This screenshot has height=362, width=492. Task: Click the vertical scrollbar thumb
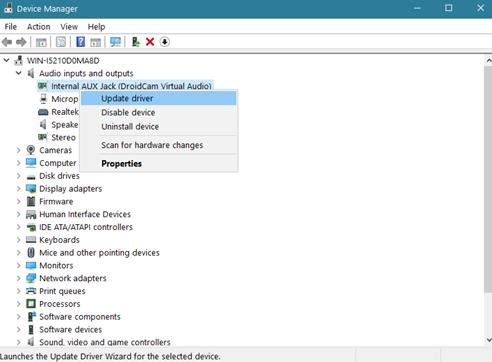click(x=488, y=180)
